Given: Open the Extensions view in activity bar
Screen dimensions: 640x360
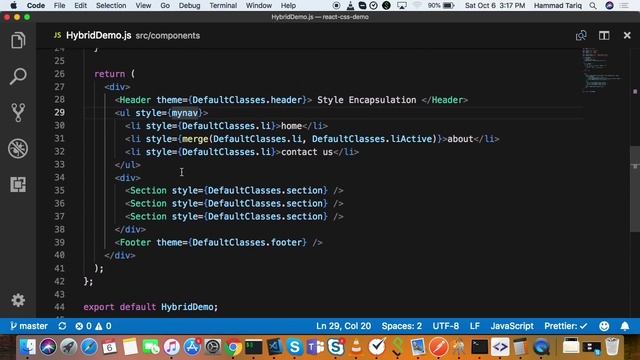Looking at the screenshot, I should coord(18,184).
